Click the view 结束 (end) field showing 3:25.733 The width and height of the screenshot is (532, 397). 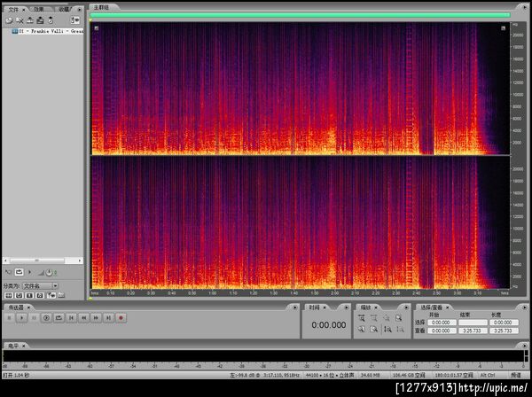[x=473, y=331]
